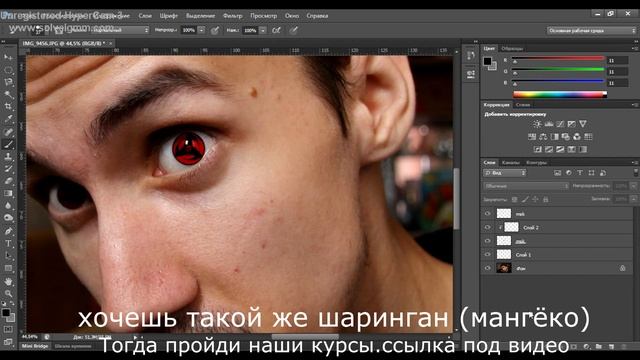Toggle the layer filter on/off switch

[636, 173]
